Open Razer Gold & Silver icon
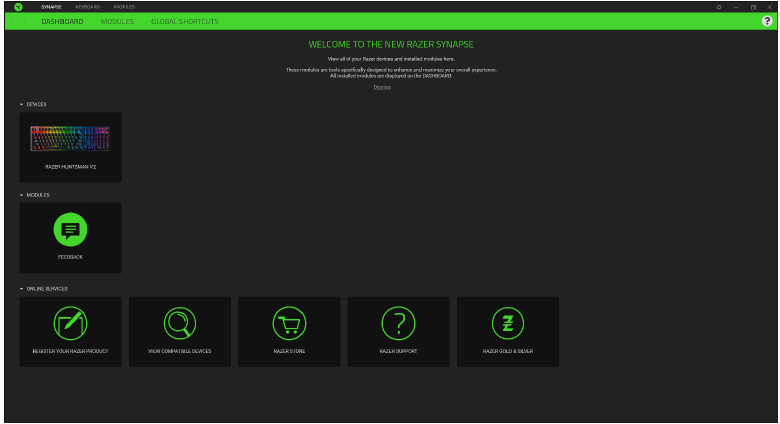This screenshot has width=780, height=424. point(507,323)
